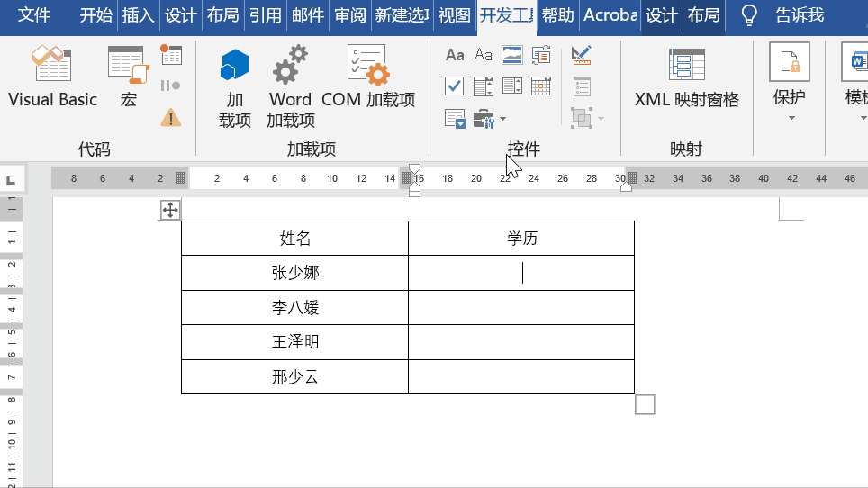Open table tools 设计 tab after Acrobat
Screen dimensions: 868x488
click(662, 15)
